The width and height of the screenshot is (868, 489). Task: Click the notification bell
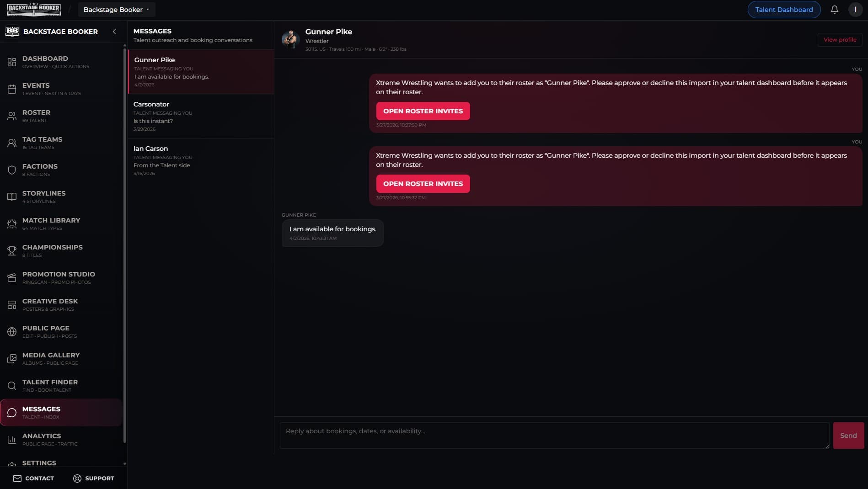(834, 9)
